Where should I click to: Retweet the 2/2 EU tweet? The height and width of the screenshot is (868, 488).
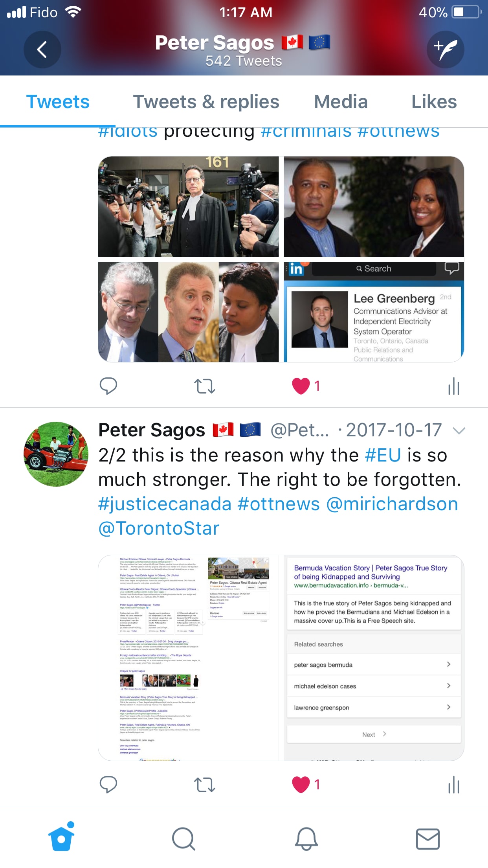point(205,785)
